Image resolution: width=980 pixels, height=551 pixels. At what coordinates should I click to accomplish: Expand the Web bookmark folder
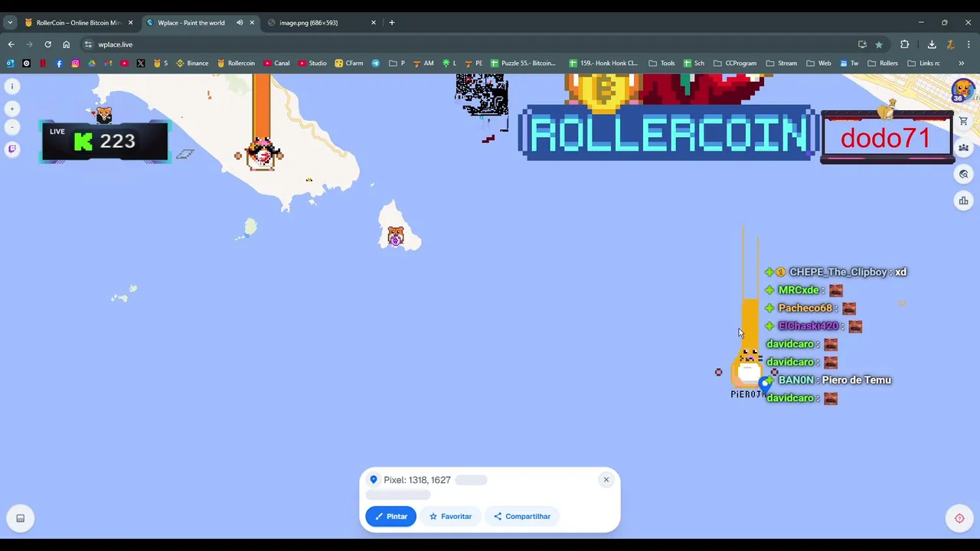pyautogui.click(x=818, y=64)
